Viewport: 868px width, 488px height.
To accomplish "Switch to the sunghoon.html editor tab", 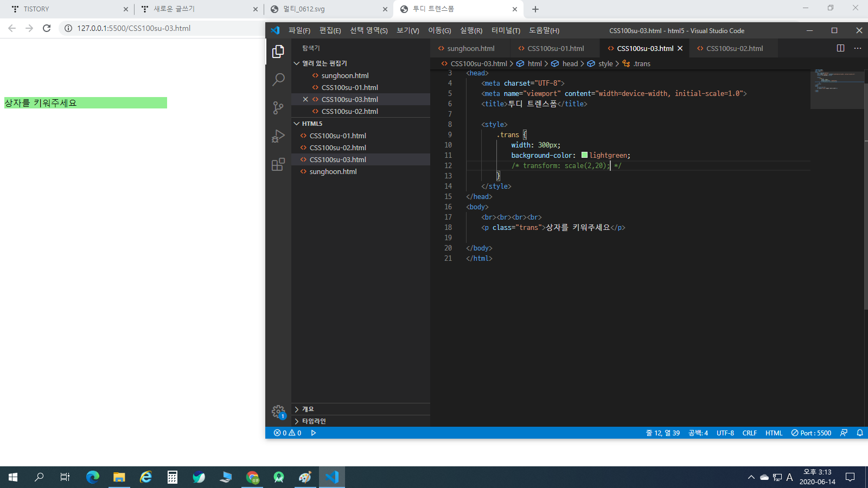I will 471,48.
